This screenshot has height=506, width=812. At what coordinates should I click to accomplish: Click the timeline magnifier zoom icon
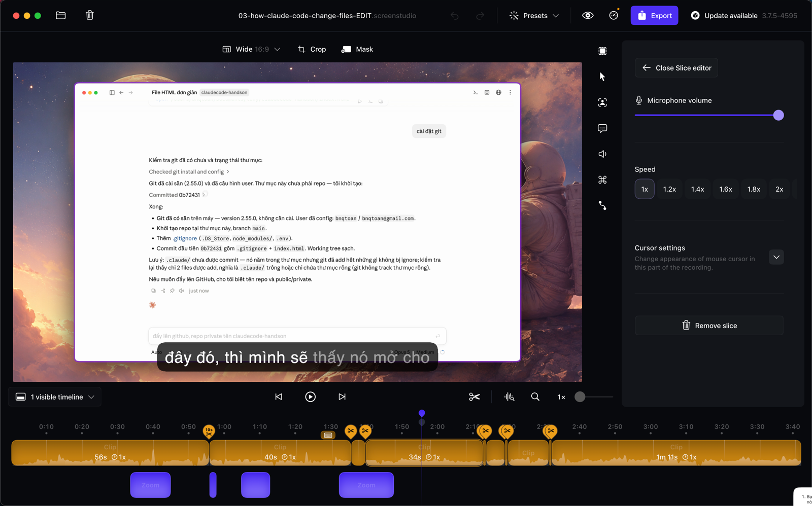coord(535,397)
